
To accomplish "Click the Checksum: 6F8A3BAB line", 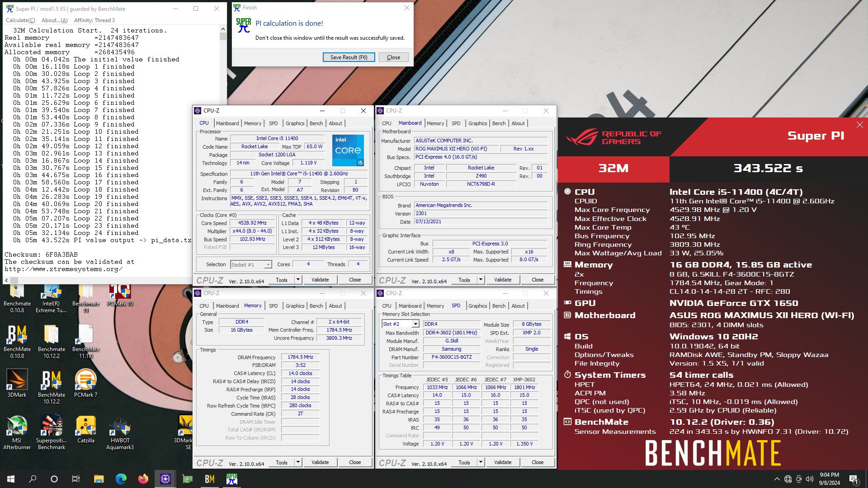I will pos(41,254).
